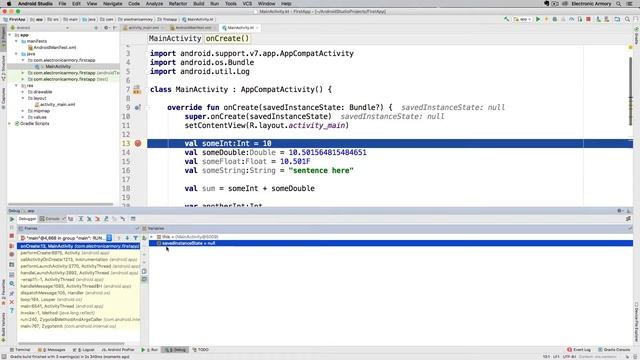Expand the 'this' variable in Variables

pyautogui.click(x=151, y=237)
